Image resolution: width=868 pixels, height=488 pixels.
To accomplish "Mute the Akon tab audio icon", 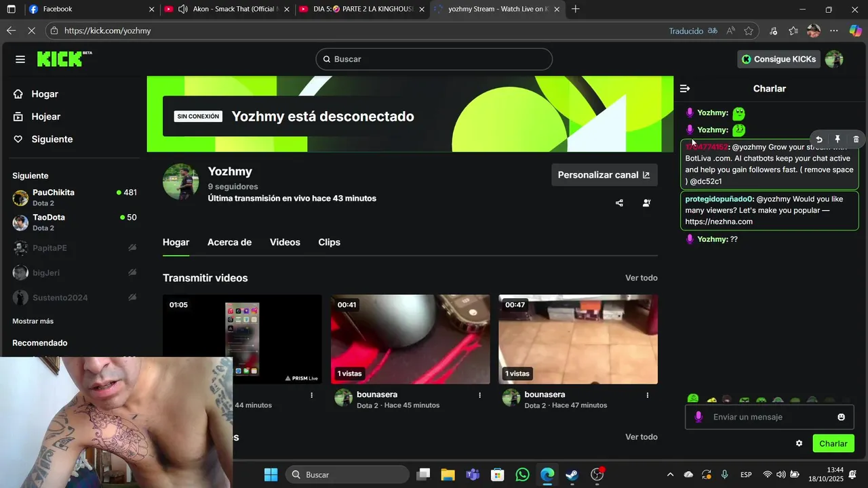I will click(x=182, y=9).
